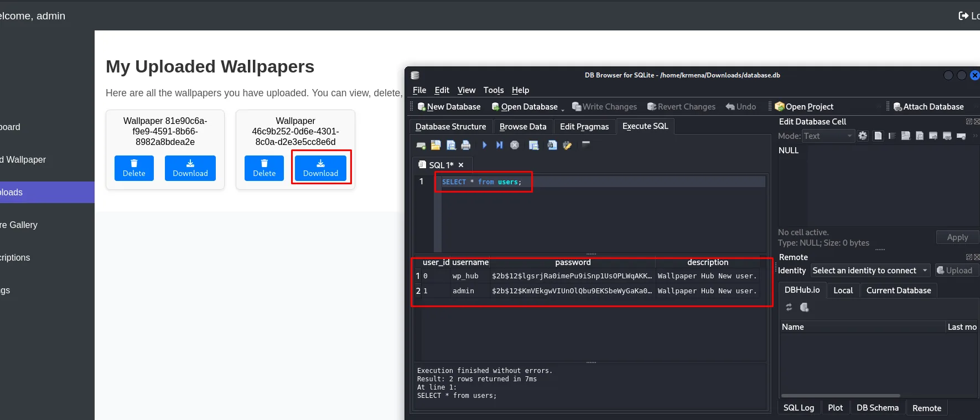Screen dimensions: 980x420
Task: Click the SQL editor line with SELECT query
Action: pos(603,182)
